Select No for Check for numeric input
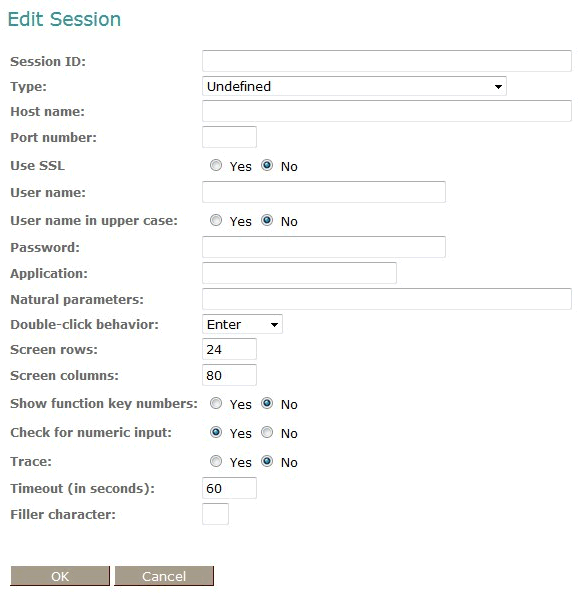The width and height of the screenshot is (585, 595). (x=267, y=432)
